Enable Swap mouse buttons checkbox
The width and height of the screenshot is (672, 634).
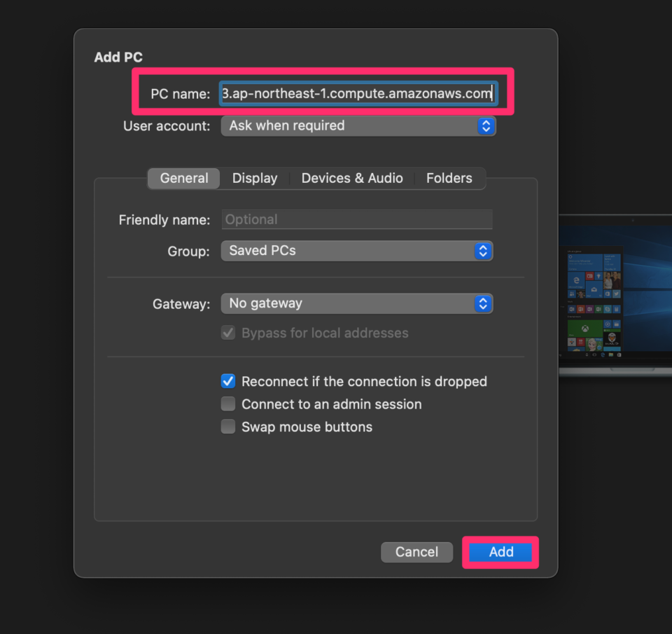coord(228,427)
